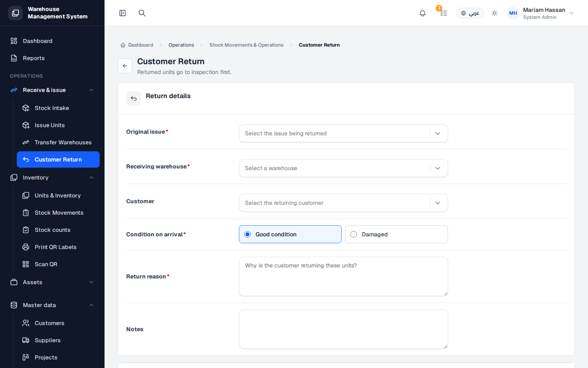Click the Projects icon in sidebar
The width and height of the screenshot is (588, 368).
point(26,357)
